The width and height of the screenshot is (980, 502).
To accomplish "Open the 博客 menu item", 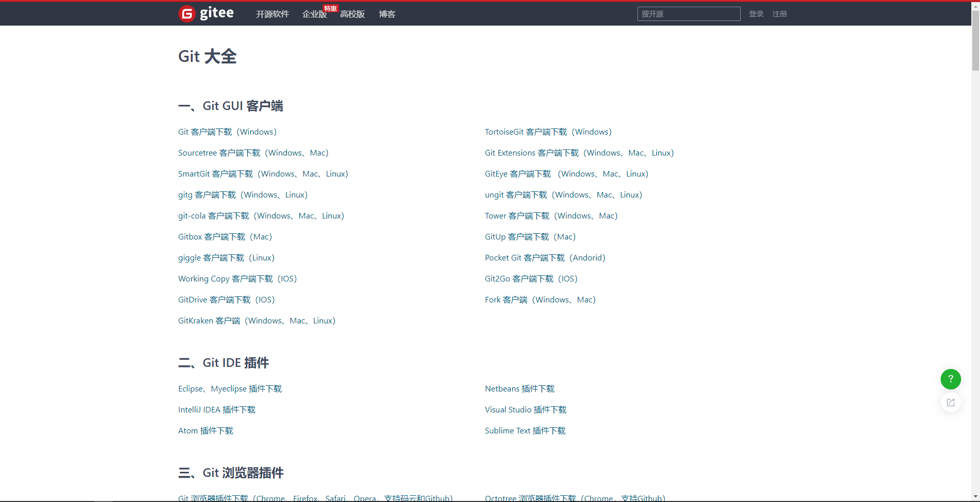I will coord(387,14).
